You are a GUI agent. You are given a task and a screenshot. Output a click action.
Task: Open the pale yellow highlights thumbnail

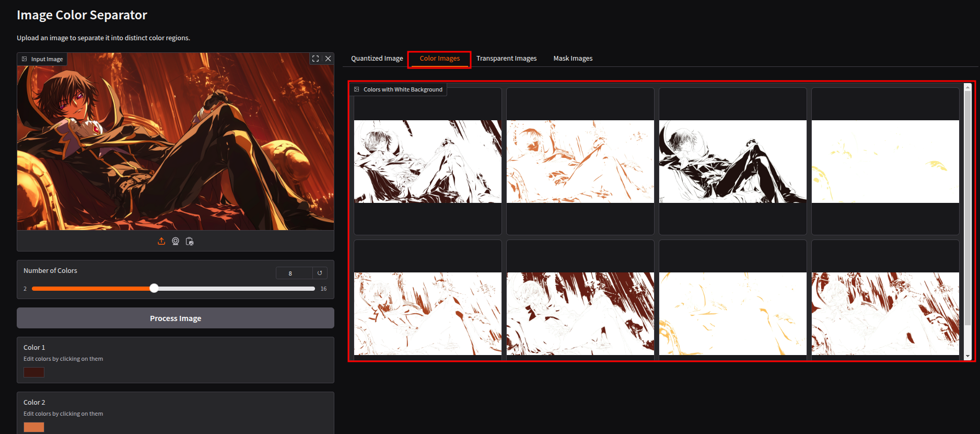[x=885, y=162]
